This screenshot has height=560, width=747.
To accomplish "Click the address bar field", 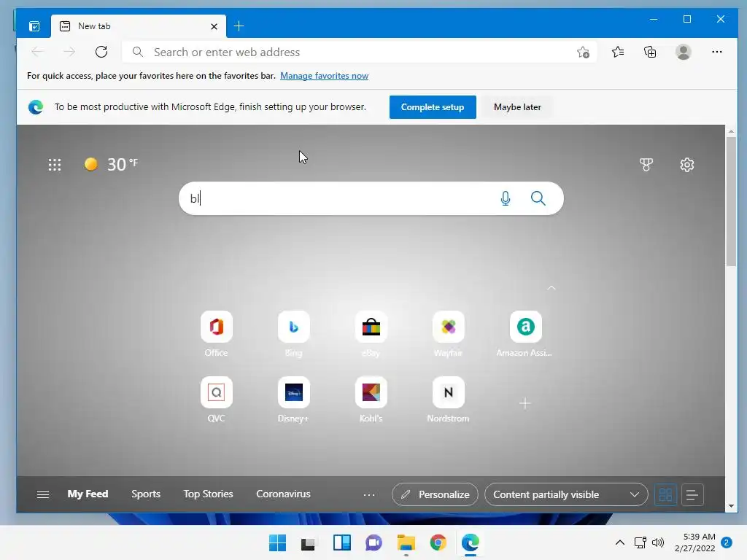I will [358, 52].
